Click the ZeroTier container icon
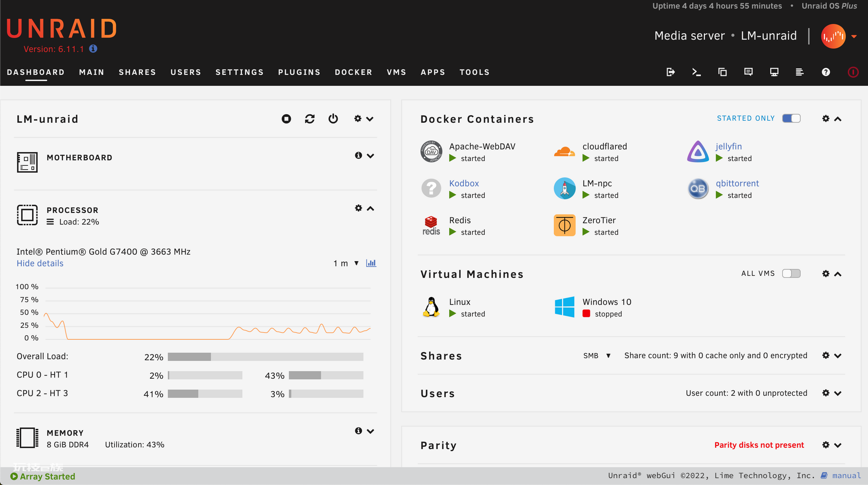 (x=565, y=225)
